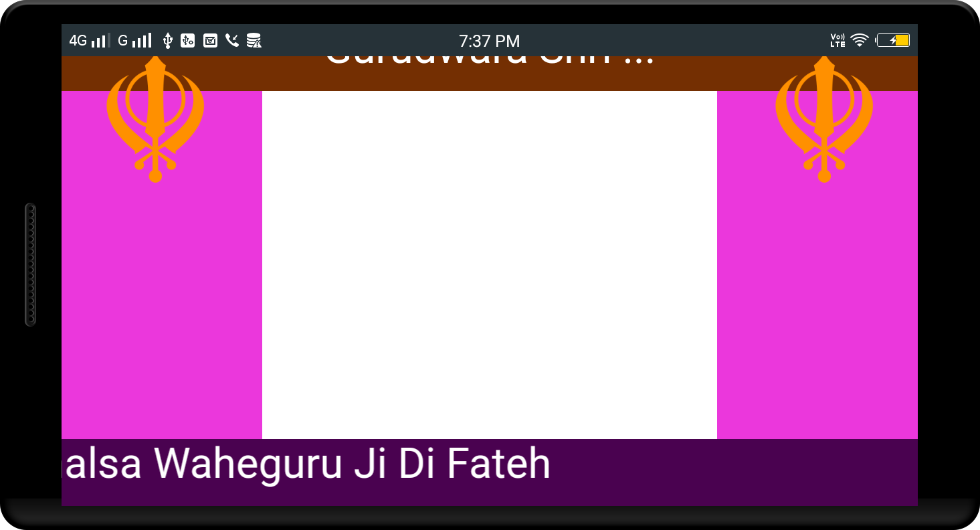Tap the VoLTE status icon
This screenshot has width=980, height=530.
point(838,41)
